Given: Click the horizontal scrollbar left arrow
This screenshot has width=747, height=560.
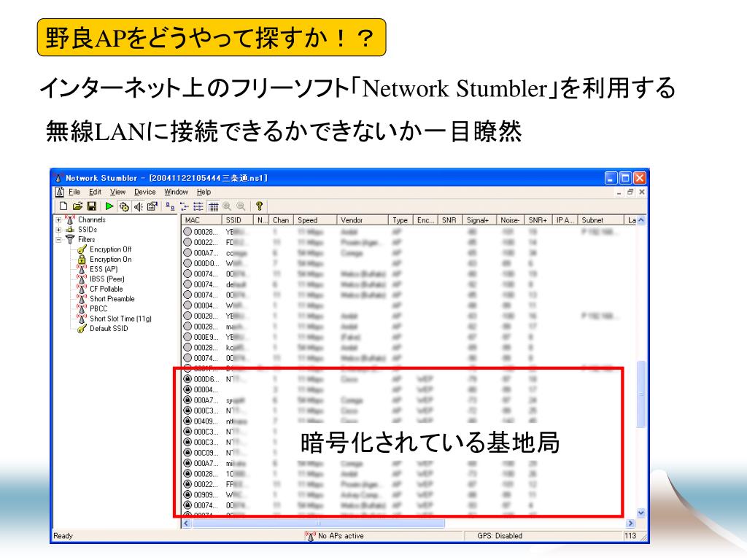Looking at the screenshot, I should coord(186,524).
